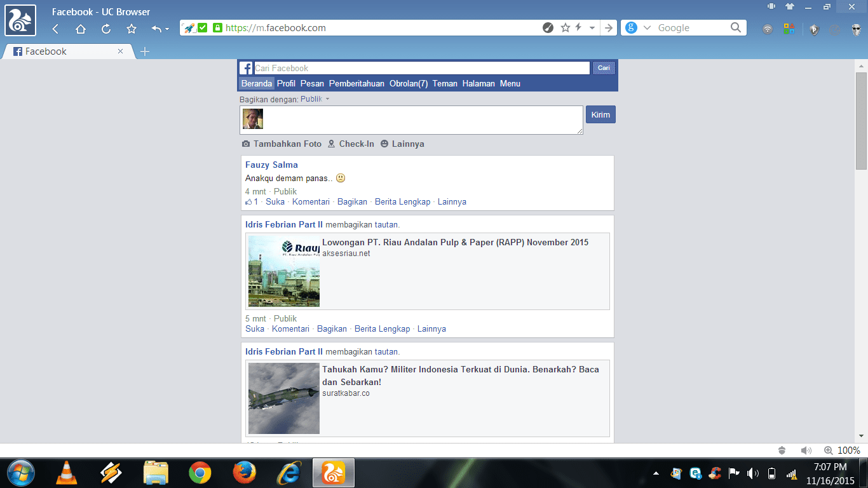Restore the last closed tab with undo arrow
Viewport: 868px width, 488px height.
pos(156,29)
